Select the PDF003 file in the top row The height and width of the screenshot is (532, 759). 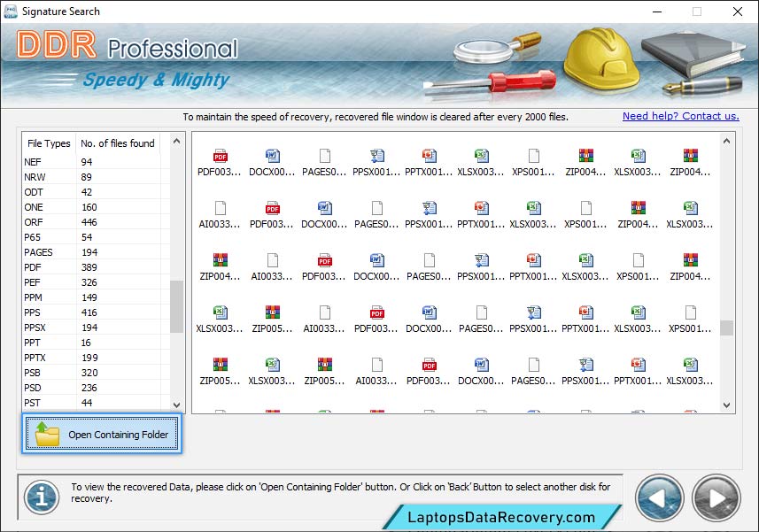(220, 163)
